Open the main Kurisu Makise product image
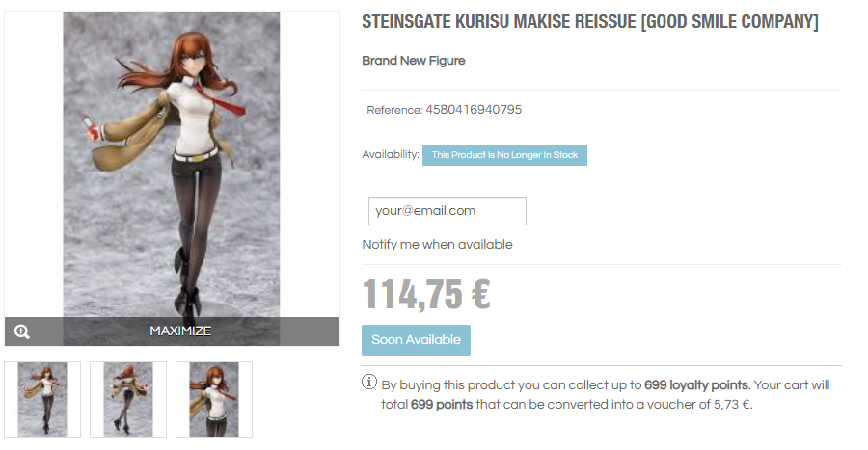The image size is (868, 450). tap(172, 164)
